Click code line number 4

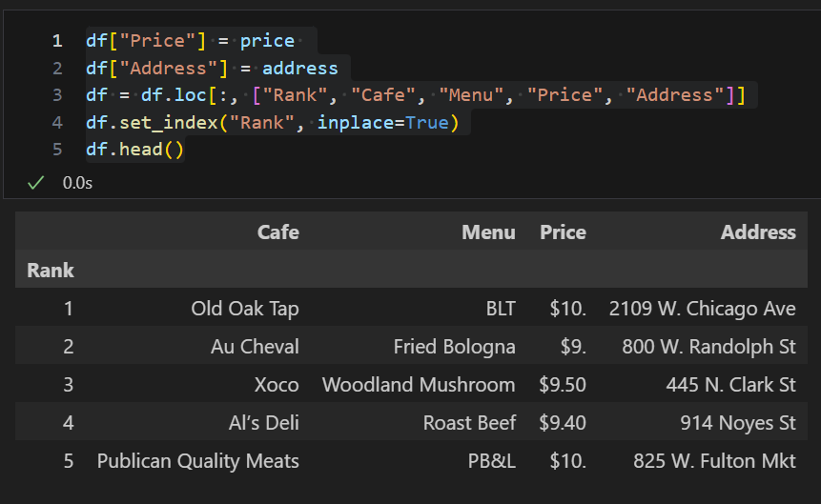pos(57,123)
